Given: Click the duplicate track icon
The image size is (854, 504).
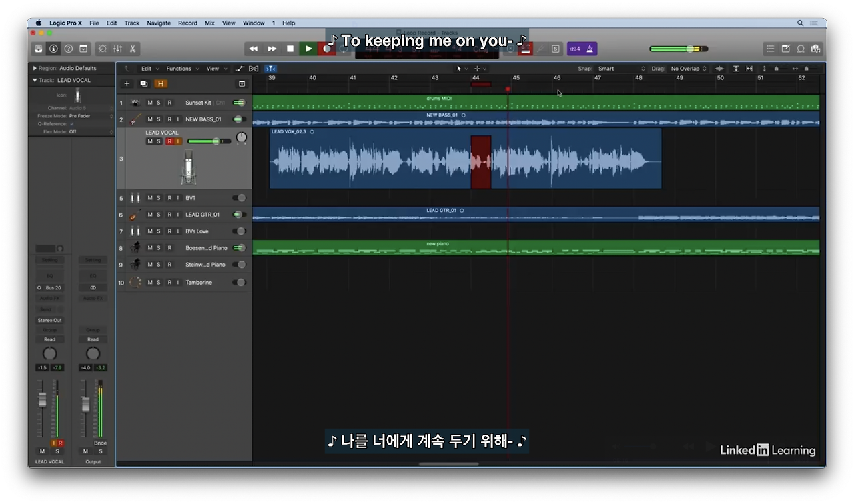Looking at the screenshot, I should pos(143,84).
